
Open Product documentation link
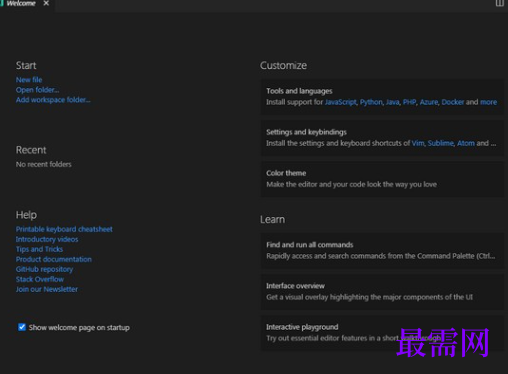[x=54, y=259]
